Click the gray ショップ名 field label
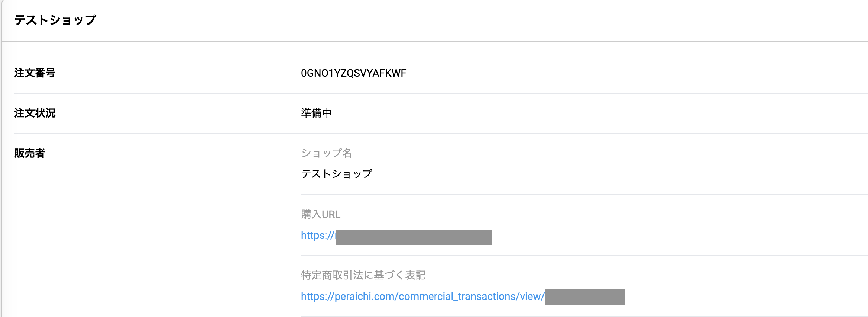868x317 pixels. click(x=326, y=153)
